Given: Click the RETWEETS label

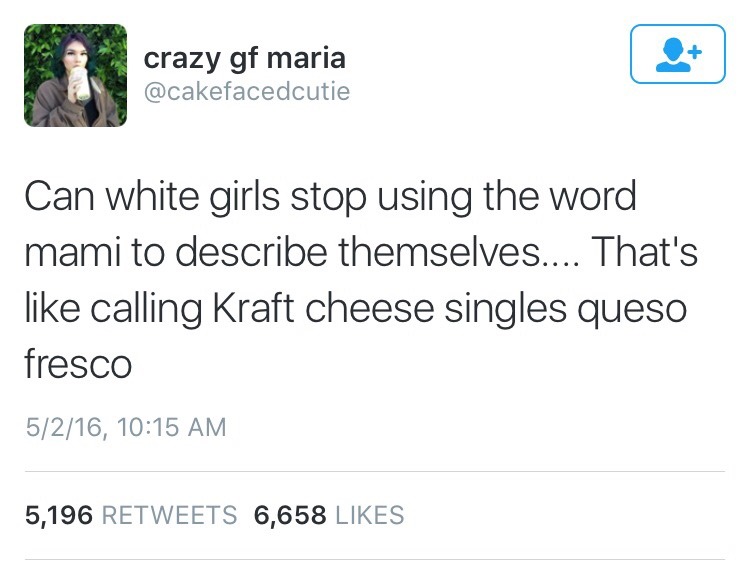Looking at the screenshot, I should tap(170, 515).
